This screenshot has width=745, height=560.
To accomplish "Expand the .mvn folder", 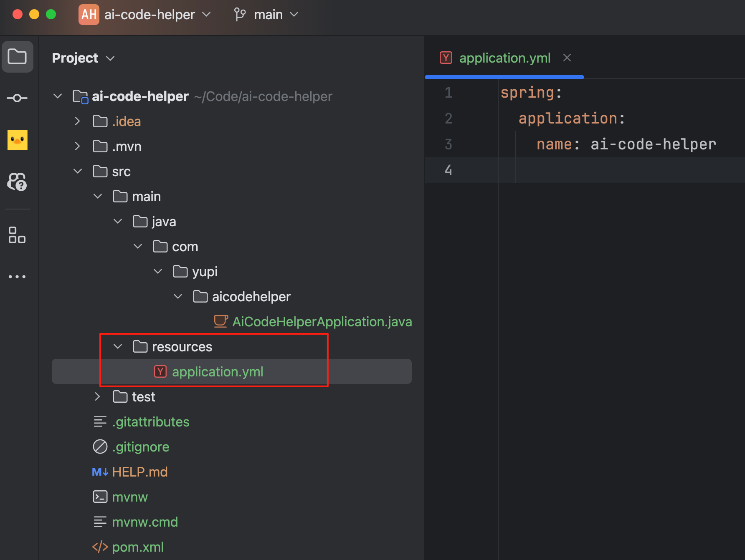I will [77, 146].
